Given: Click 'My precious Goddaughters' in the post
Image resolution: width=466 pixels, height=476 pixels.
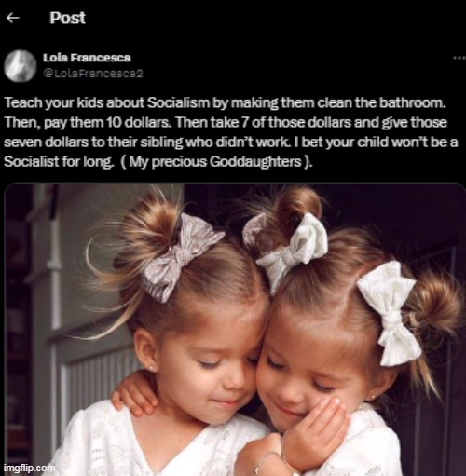Looking at the screenshot, I should tap(215, 162).
